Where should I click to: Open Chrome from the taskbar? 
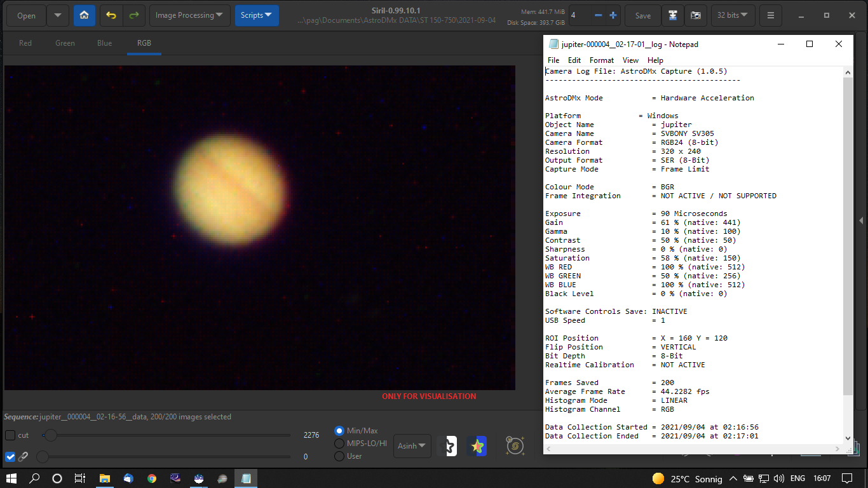(152, 478)
